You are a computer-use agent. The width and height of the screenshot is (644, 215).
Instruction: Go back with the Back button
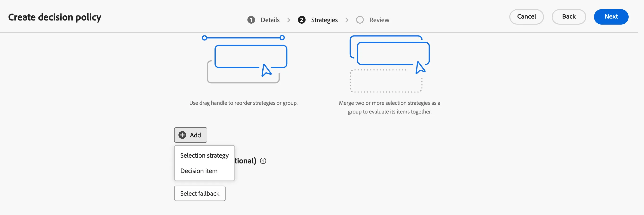[x=569, y=17]
